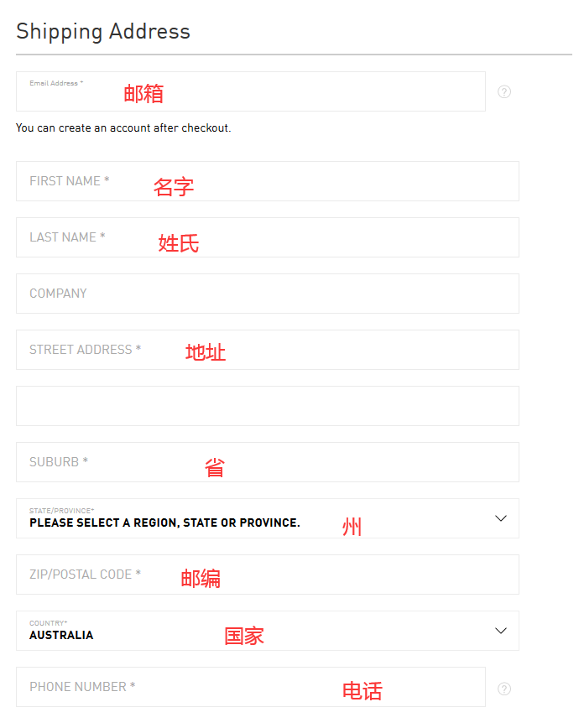Click the red 邮编 annotation text
The height and width of the screenshot is (728, 579).
(201, 578)
